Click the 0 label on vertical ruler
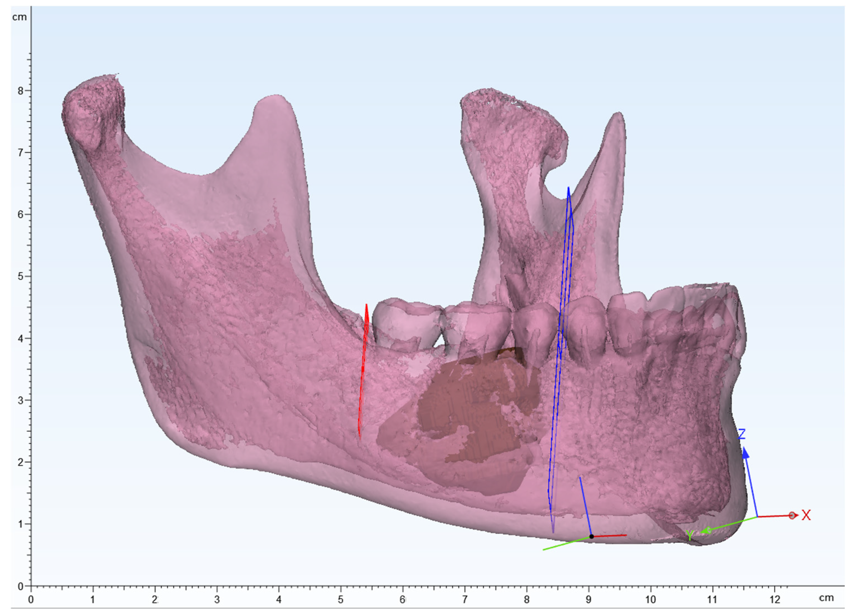The height and width of the screenshot is (616, 854). (x=20, y=586)
